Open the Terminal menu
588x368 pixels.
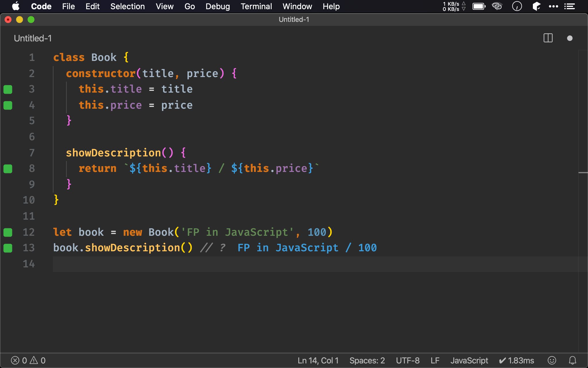click(x=256, y=6)
